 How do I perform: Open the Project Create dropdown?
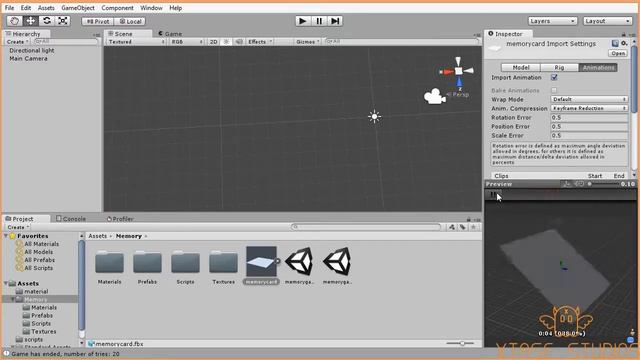(18, 227)
